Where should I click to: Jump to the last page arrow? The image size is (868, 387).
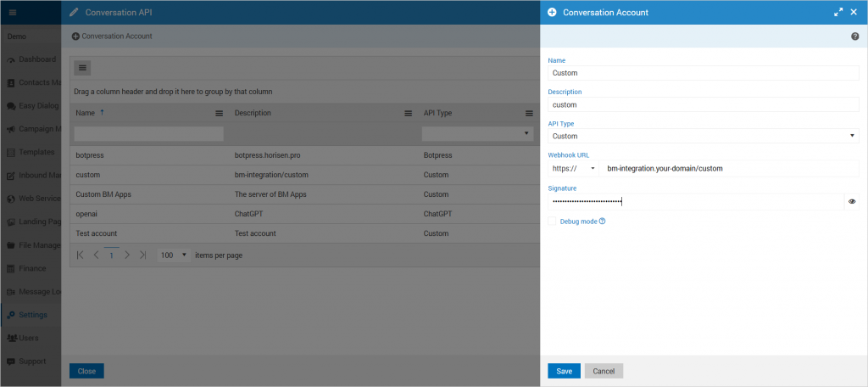pos(142,255)
